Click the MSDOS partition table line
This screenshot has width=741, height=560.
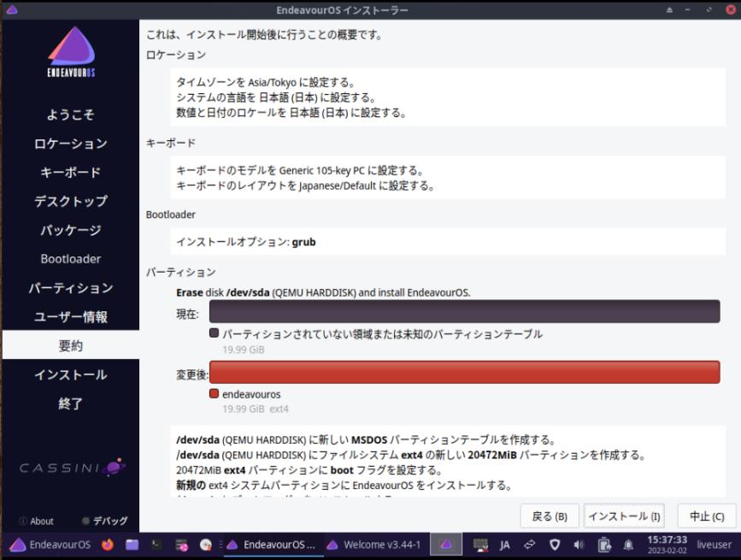365,440
